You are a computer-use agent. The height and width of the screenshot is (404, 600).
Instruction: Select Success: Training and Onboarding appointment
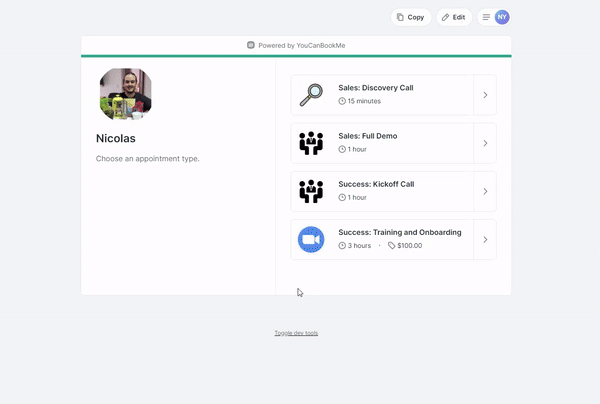[x=393, y=239]
